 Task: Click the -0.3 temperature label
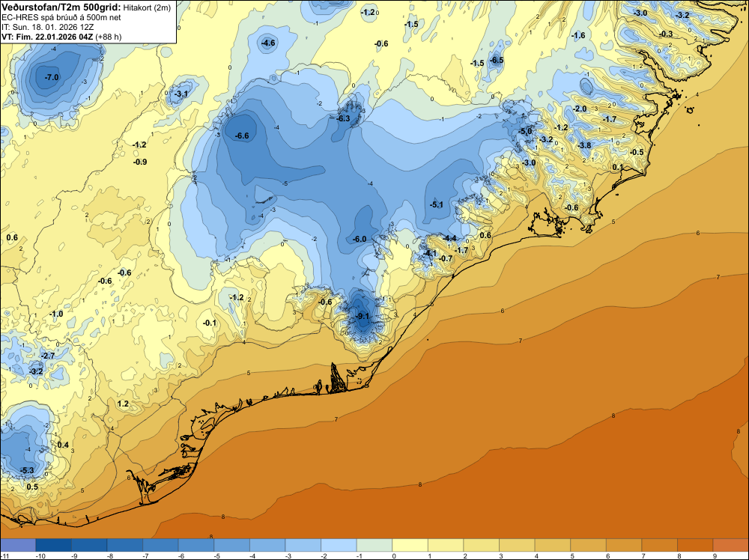click(666, 34)
